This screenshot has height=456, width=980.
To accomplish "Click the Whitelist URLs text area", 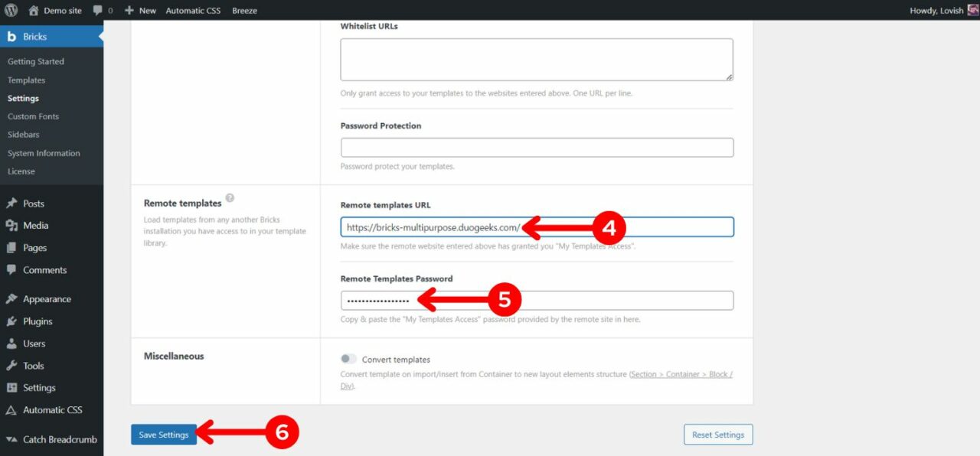I will click(x=536, y=59).
